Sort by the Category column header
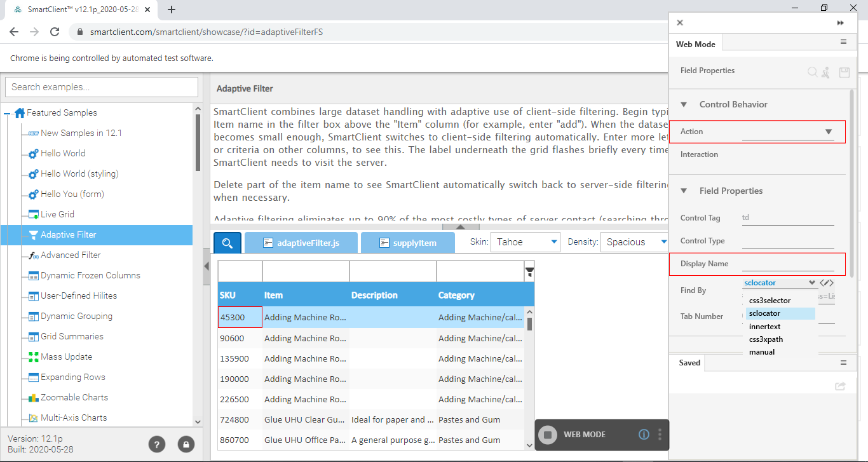This screenshot has width=868, height=462. (x=480, y=295)
